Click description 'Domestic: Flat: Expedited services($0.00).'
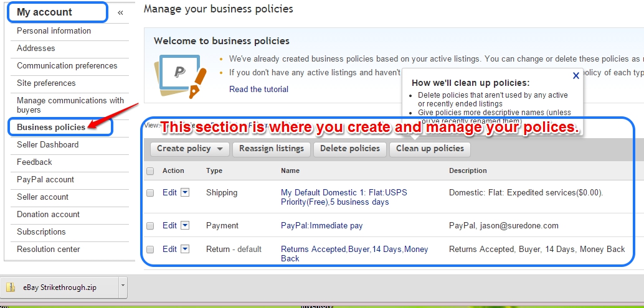This screenshot has height=308, width=644. point(526,193)
